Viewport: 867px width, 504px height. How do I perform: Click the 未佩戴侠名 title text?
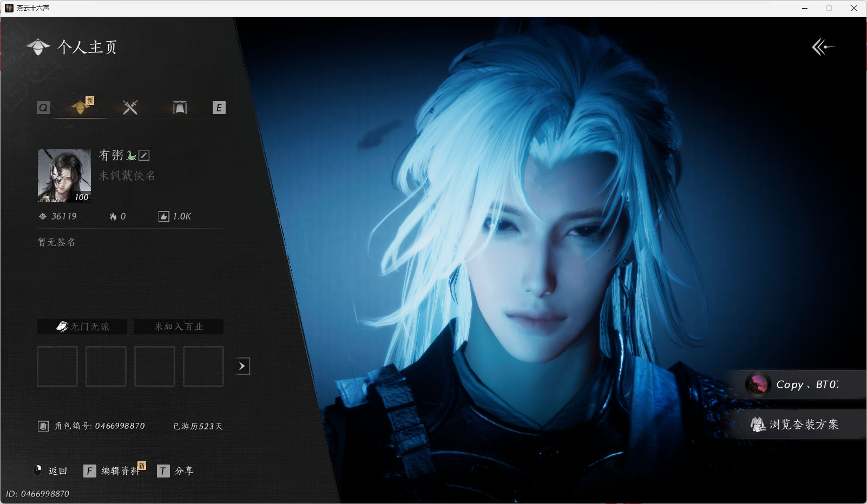pos(127,176)
